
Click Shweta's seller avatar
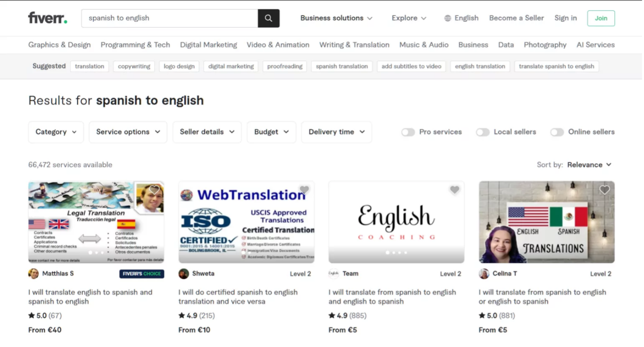[184, 274]
